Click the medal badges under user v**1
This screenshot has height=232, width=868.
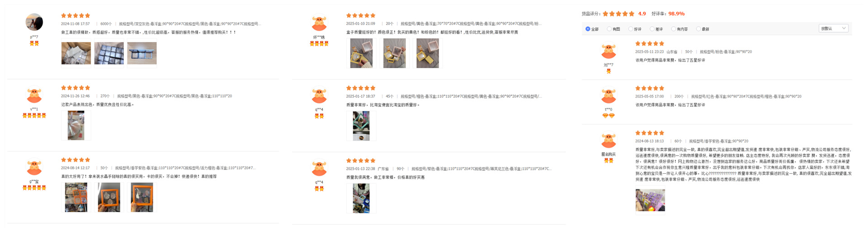click(34, 115)
